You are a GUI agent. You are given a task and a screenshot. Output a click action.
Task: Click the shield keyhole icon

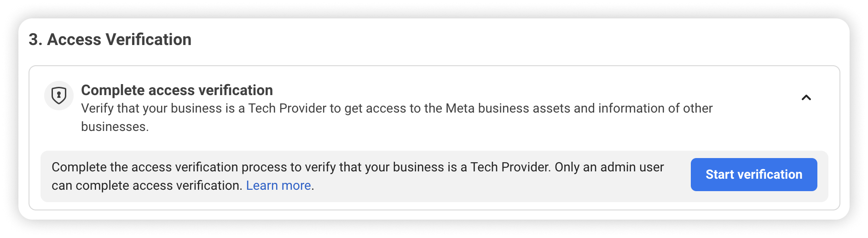coord(59,96)
